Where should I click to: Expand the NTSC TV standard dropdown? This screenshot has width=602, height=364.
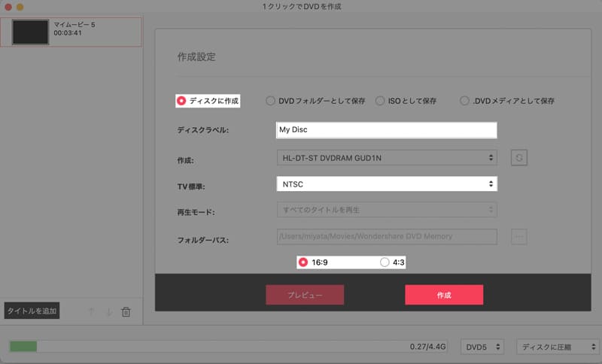pyautogui.click(x=387, y=184)
